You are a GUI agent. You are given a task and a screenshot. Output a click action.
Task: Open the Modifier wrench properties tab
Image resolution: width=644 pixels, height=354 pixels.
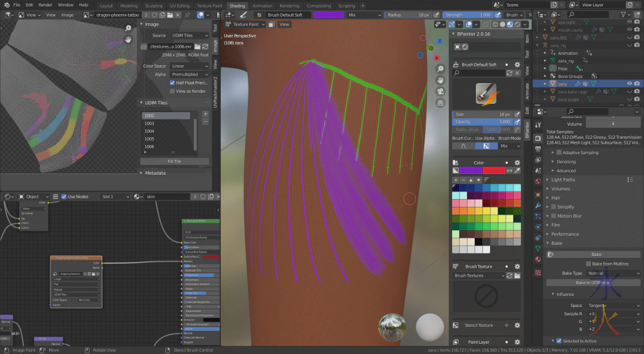538,205
